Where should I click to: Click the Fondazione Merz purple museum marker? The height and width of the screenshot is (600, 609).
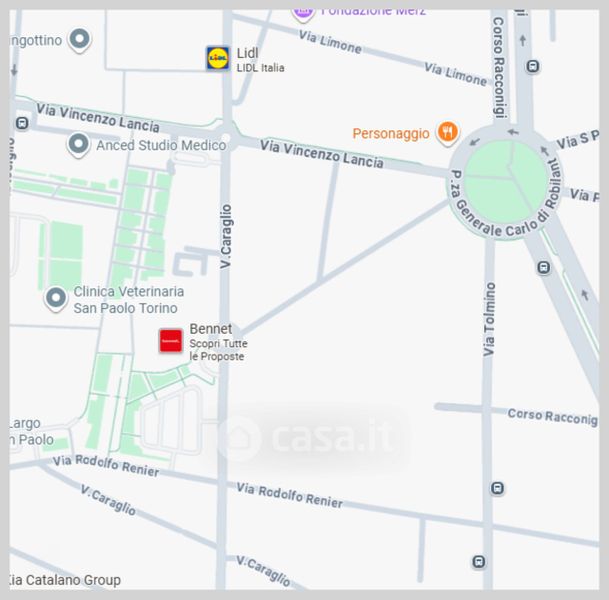click(303, 14)
